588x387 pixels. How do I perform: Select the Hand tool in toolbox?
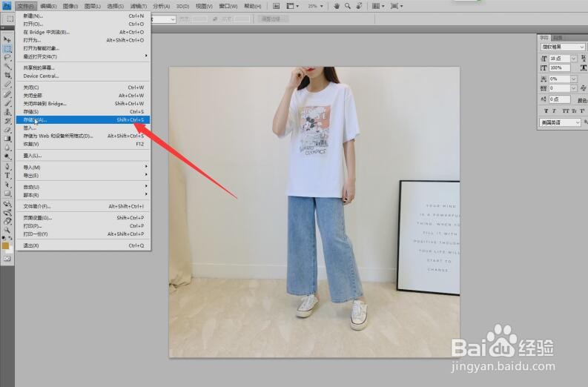(x=7, y=221)
